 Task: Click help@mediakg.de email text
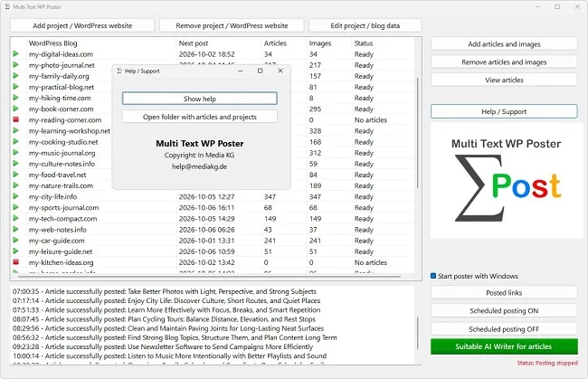[200, 166]
